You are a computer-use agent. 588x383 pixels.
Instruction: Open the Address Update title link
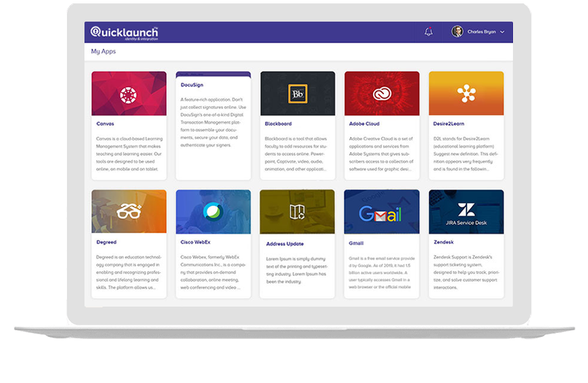pyautogui.click(x=285, y=244)
